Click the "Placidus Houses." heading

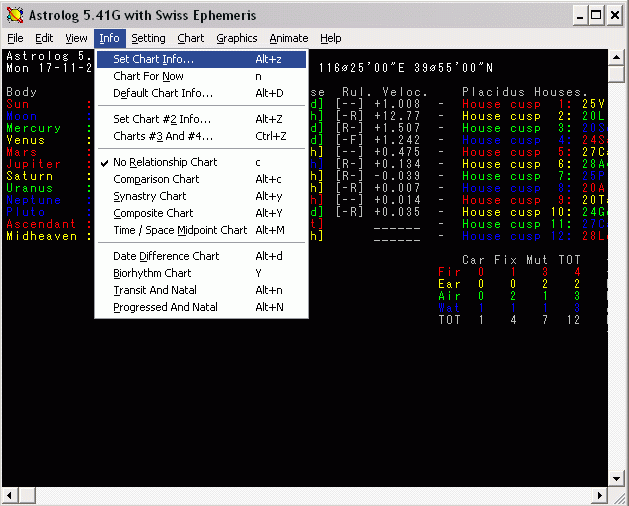(x=525, y=92)
